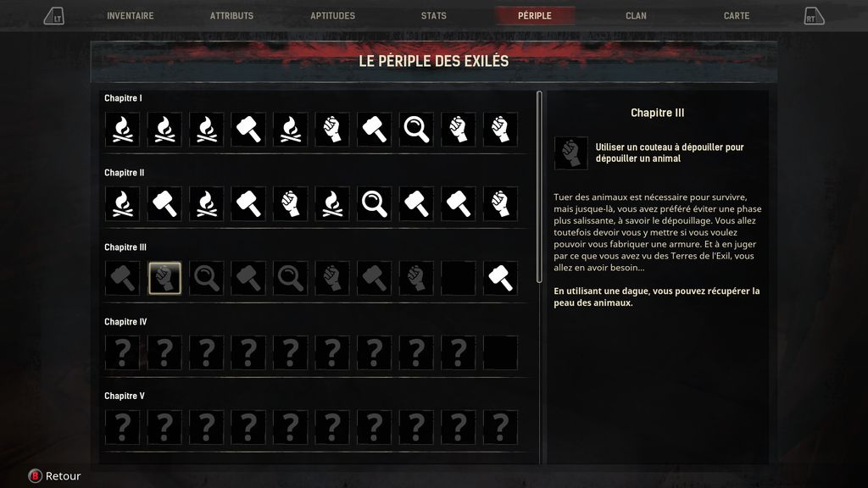Viewport: 868px width, 488px height.
Task: Click the magnifying glass icon in Chapitre II
Action: coord(374,203)
